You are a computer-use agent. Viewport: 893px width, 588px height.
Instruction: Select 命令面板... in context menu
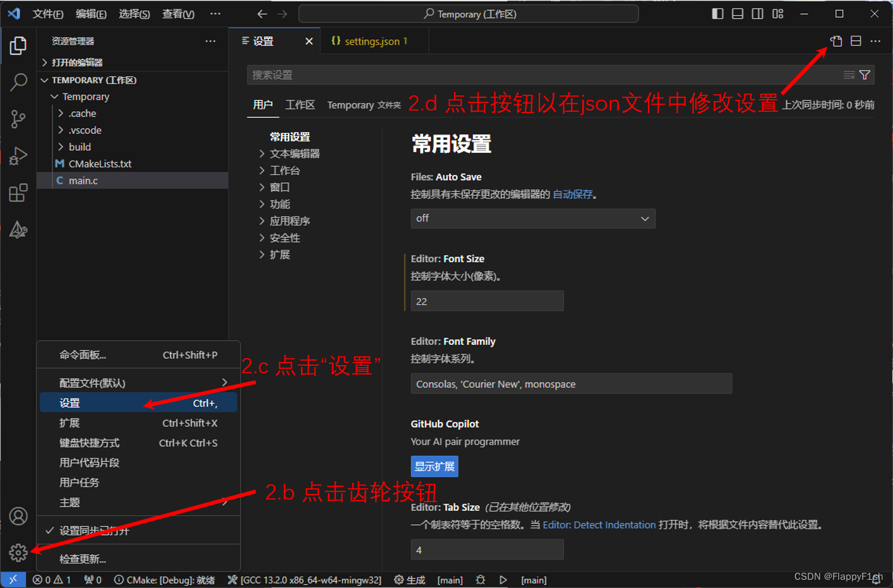(x=138, y=355)
